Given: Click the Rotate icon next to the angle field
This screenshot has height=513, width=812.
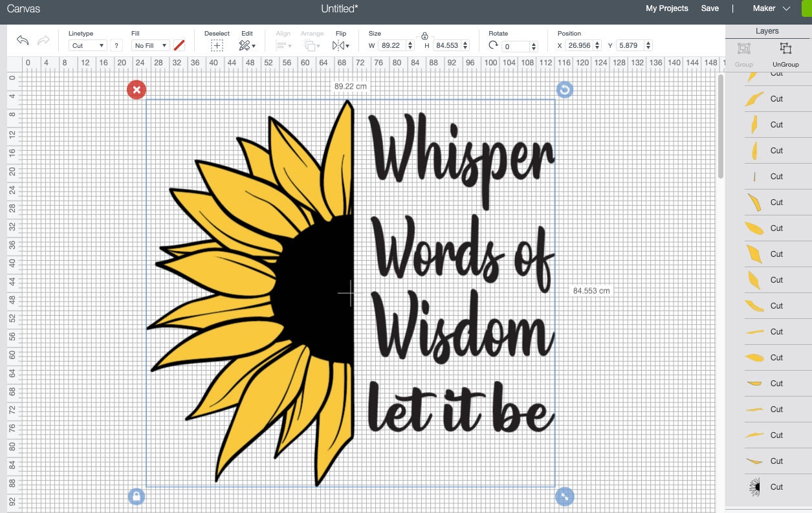Looking at the screenshot, I should click(x=494, y=45).
